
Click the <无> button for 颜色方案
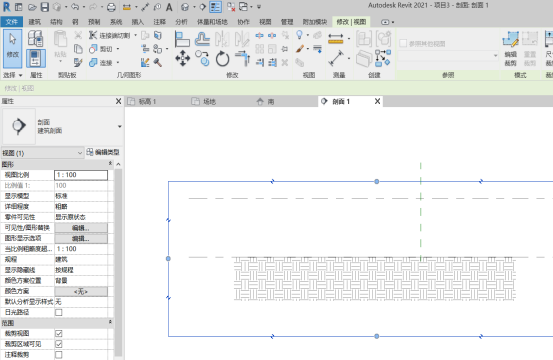[x=81, y=291]
